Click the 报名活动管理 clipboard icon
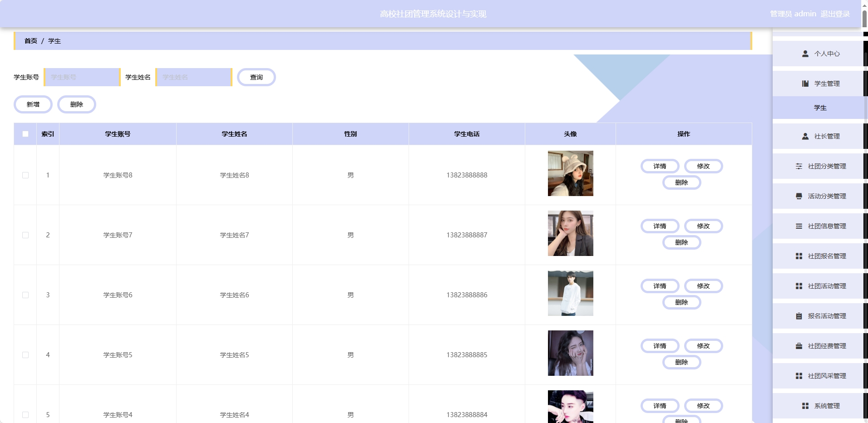 click(799, 316)
